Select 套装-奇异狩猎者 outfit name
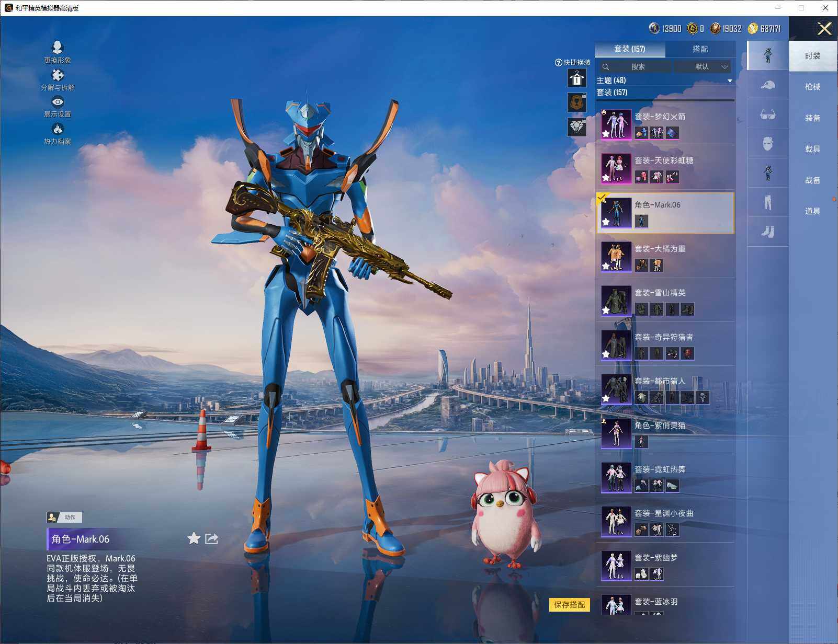Image resolution: width=838 pixels, height=644 pixels. 664,337
